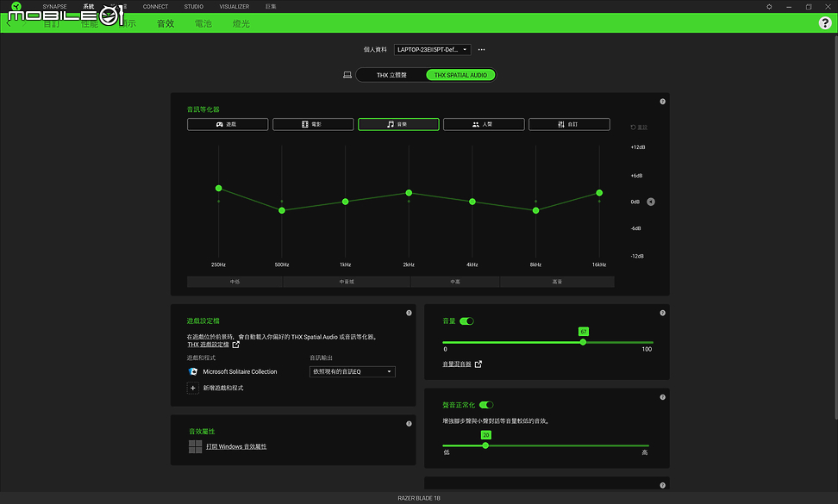838x504 pixels.
Task: Open the profile more options (three dots) menu
Action: pyautogui.click(x=482, y=50)
